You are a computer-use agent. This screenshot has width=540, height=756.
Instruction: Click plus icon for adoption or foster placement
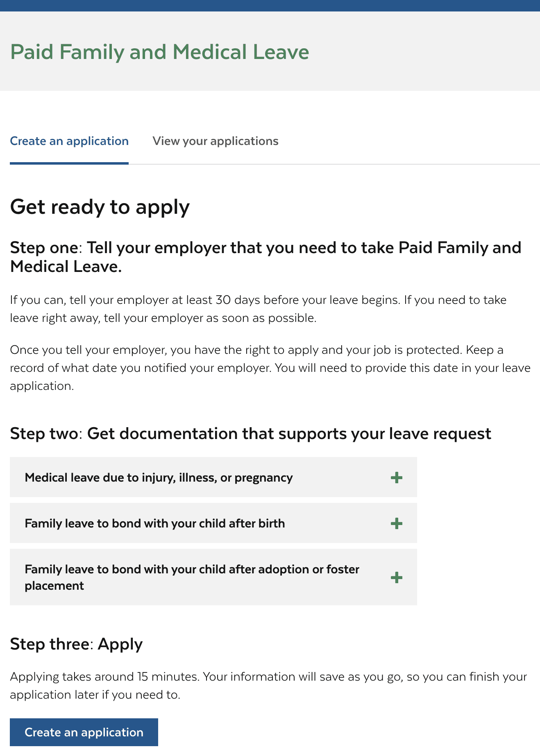click(x=396, y=577)
